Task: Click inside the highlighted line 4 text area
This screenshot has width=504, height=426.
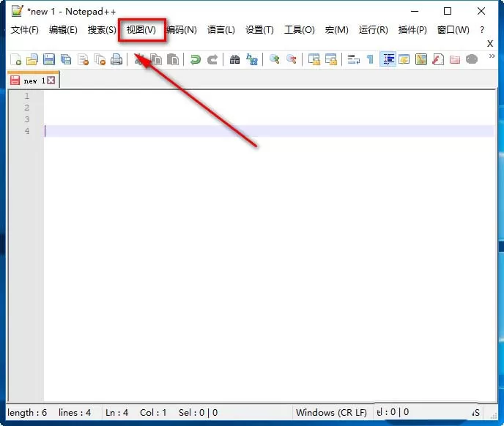Action: coord(270,131)
